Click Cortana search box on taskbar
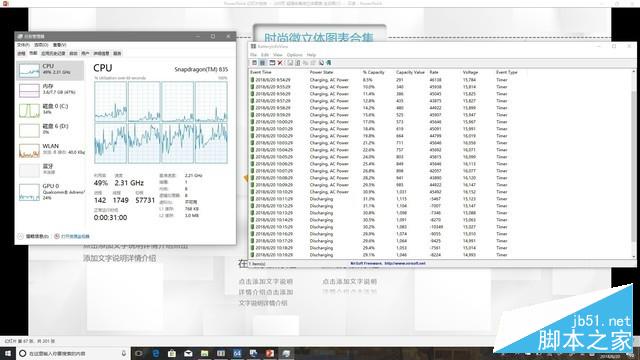Viewport: 640px width, 360px height. [x=73, y=353]
